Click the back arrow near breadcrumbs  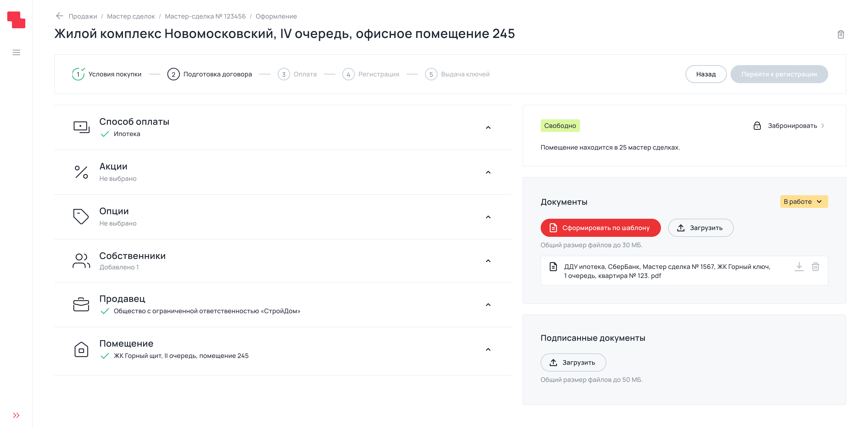[60, 16]
